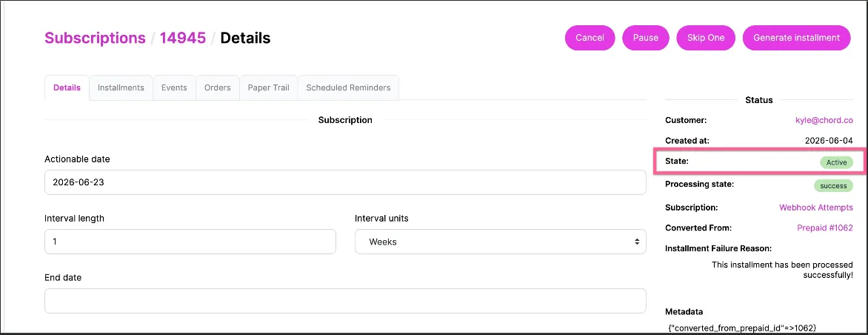This screenshot has width=868, height=335.
Task: Open customer kyle@chord.co link
Action: (x=824, y=120)
